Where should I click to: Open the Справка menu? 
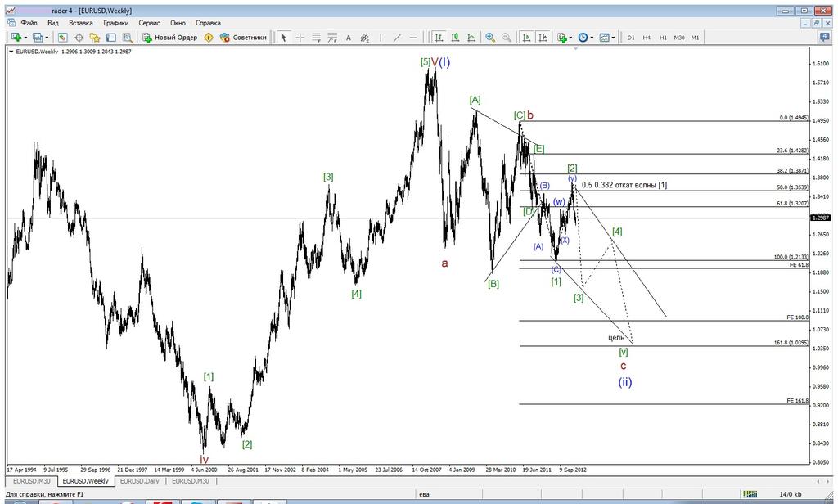point(208,23)
